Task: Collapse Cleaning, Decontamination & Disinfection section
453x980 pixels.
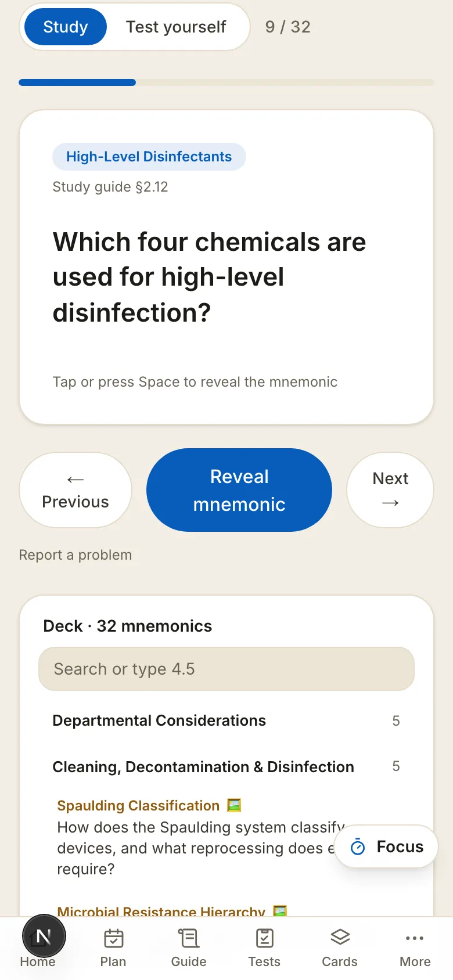Action: click(x=227, y=766)
